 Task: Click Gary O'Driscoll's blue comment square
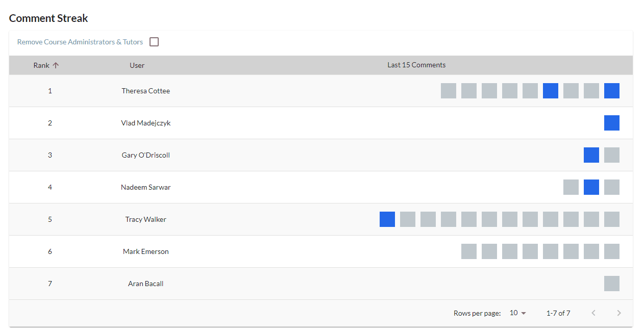tap(591, 155)
